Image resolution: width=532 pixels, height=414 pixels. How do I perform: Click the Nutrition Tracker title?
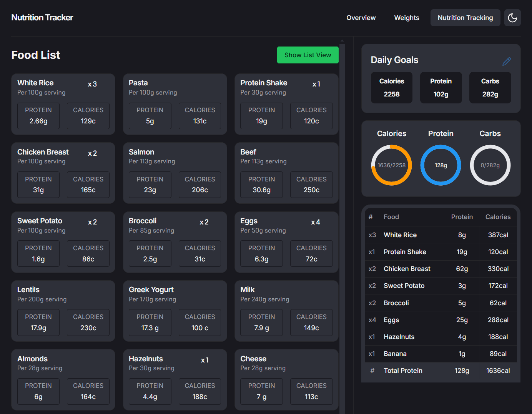coord(42,17)
